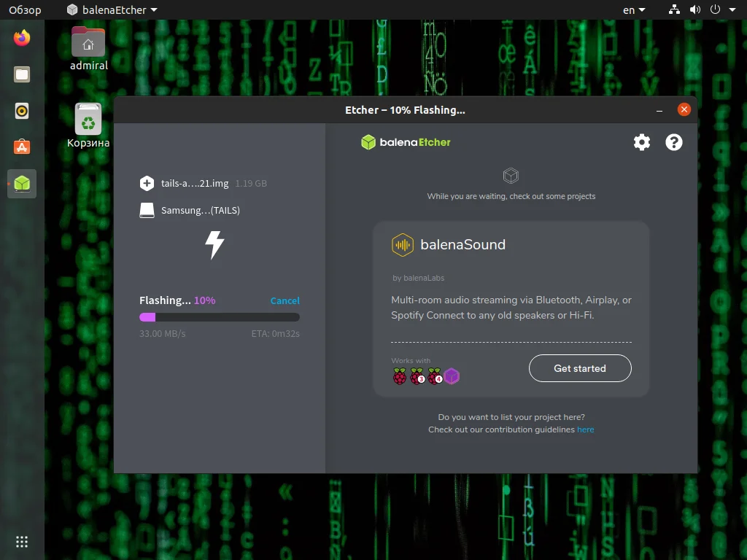
Task: Launch Firefox from the dock
Action: 22,38
